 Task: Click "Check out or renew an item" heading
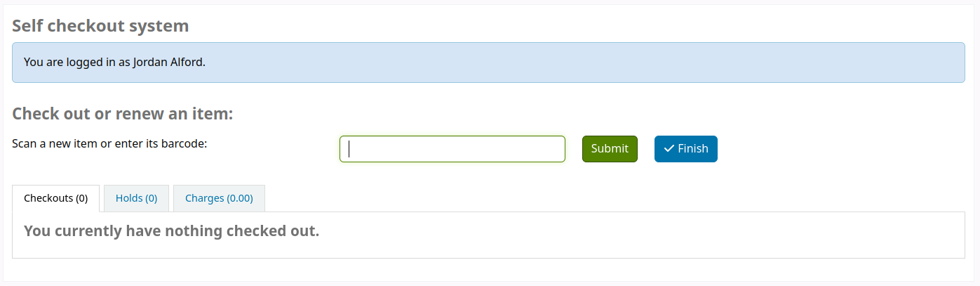pos(123,114)
